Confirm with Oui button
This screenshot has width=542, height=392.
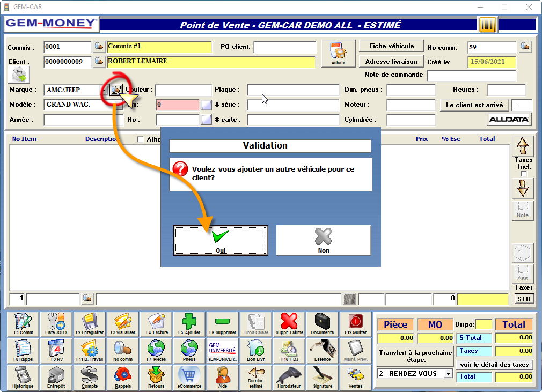tap(221, 241)
